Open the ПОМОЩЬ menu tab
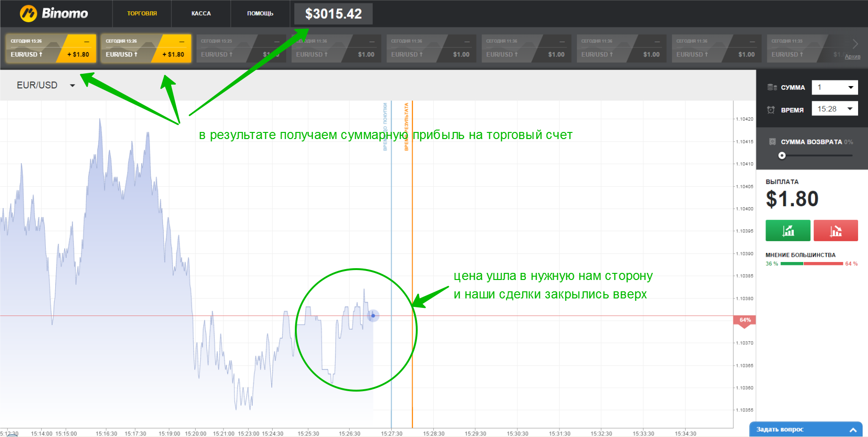 [260, 13]
